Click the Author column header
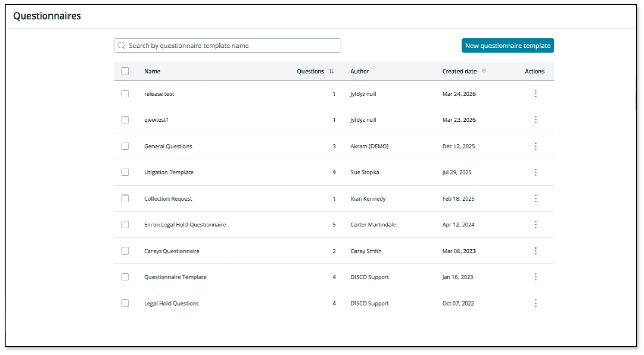 pos(360,72)
